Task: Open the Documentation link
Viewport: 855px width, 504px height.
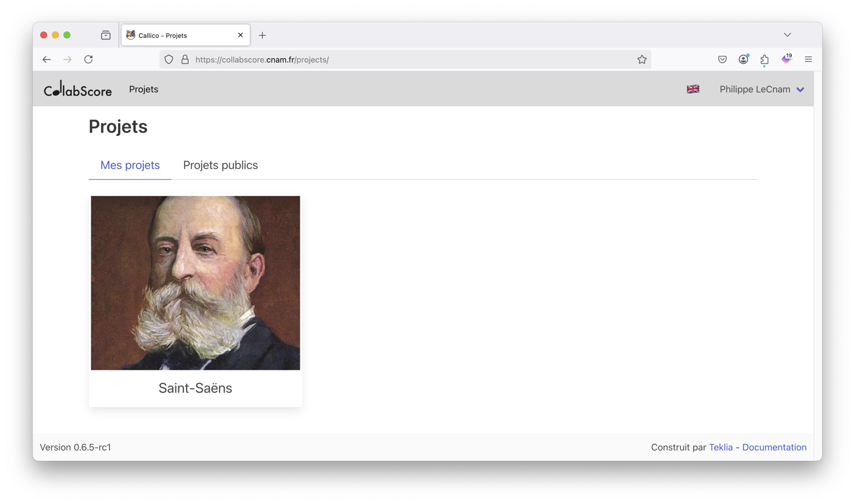Action: 774,447
